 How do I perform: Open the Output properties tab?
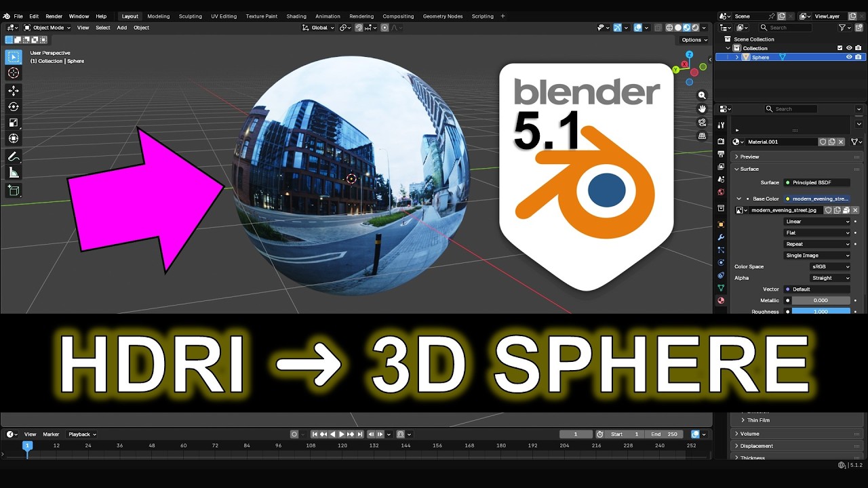tap(721, 155)
